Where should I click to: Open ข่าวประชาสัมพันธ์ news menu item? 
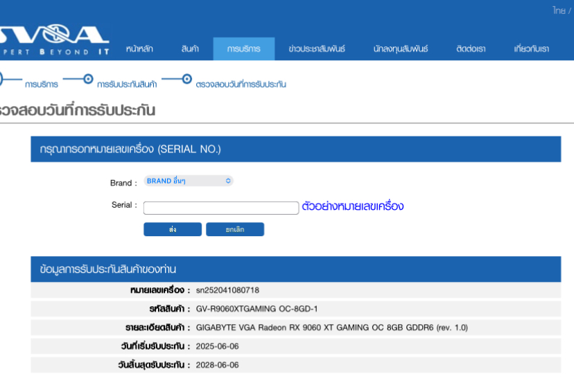(316, 49)
